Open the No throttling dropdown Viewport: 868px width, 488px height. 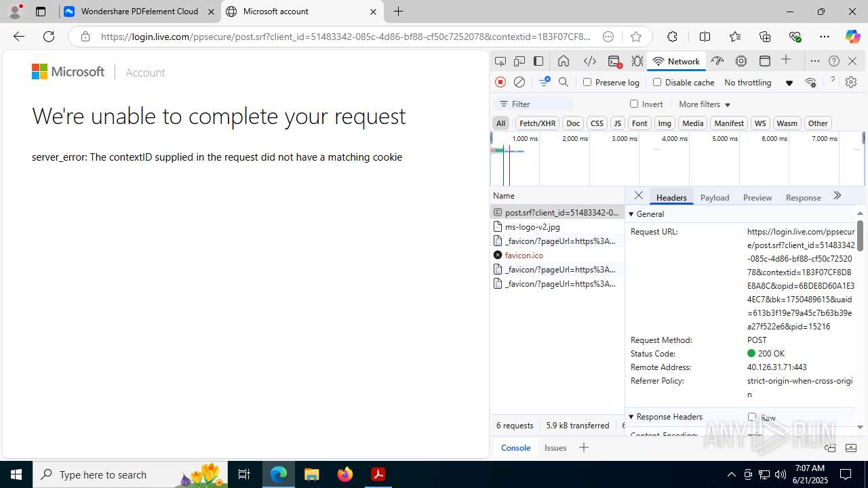758,82
